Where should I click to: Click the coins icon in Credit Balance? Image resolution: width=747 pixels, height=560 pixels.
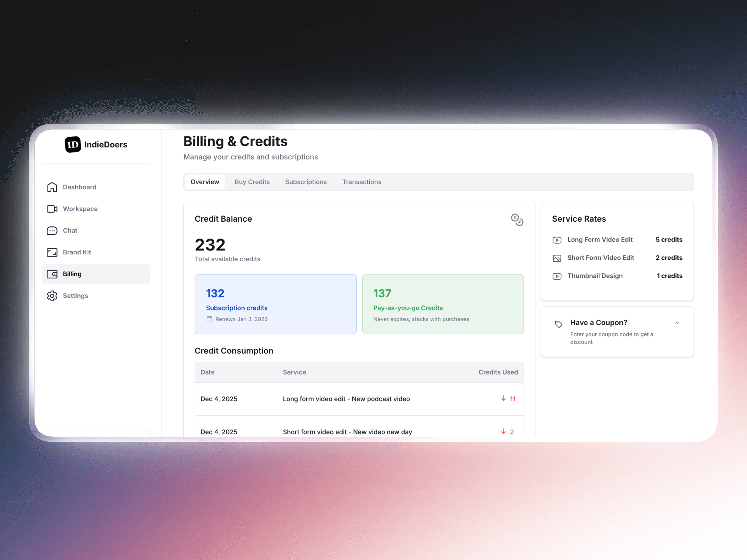coord(517,220)
